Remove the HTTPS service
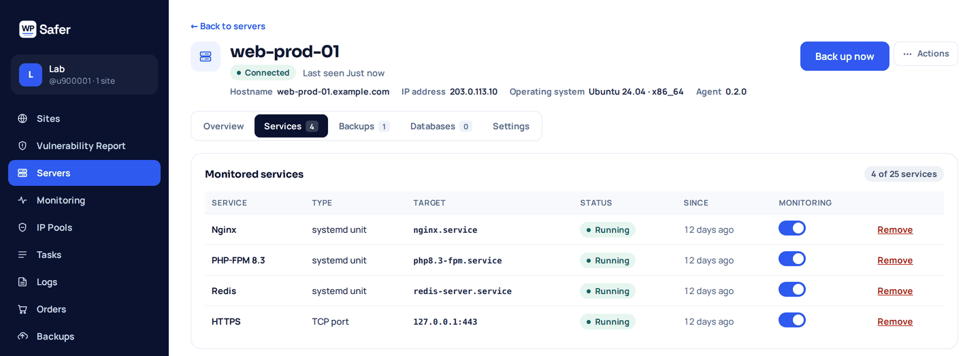This screenshot has width=980, height=356. click(895, 322)
